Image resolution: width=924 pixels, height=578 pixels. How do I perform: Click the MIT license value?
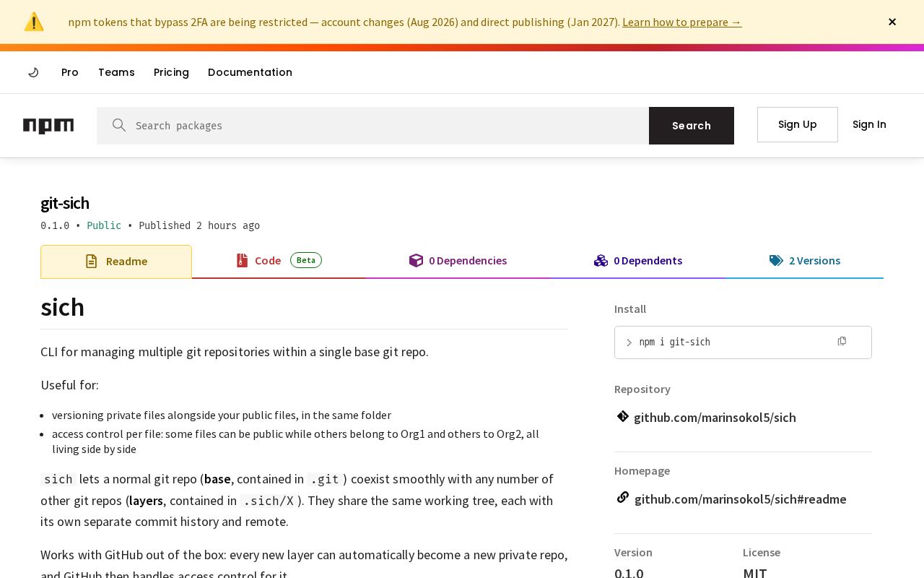[755, 572]
